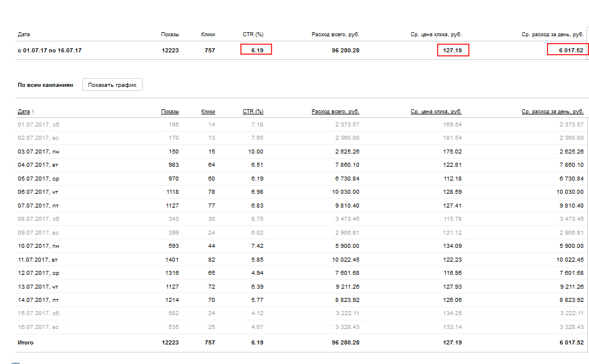Click the "Показать график" button

pos(112,85)
